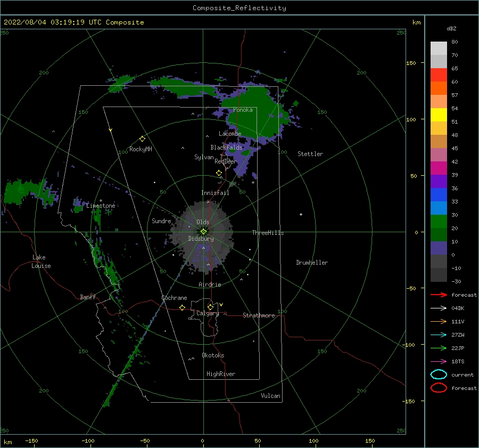Click the yellow diamond marker near RockyMH
The height and width of the screenshot is (448, 479).
(142, 139)
